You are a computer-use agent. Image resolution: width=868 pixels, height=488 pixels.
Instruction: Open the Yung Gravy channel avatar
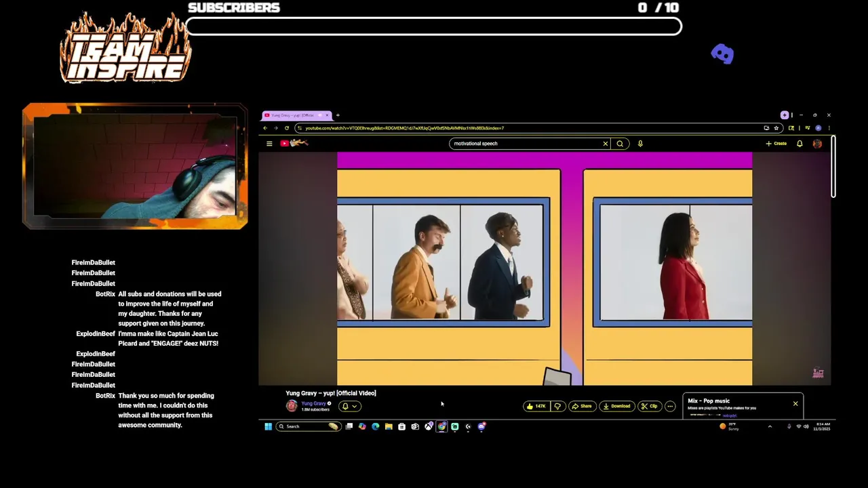pyautogui.click(x=292, y=406)
